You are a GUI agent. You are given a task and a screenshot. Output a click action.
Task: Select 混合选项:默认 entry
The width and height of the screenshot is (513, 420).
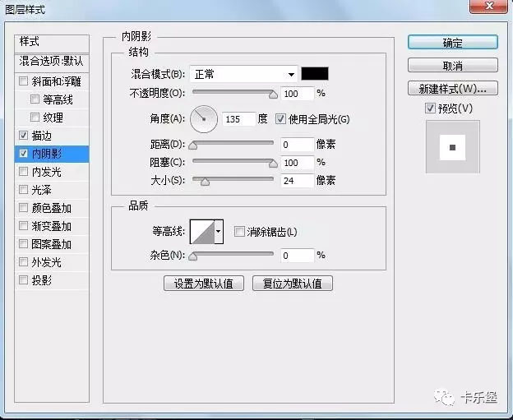click(52, 62)
